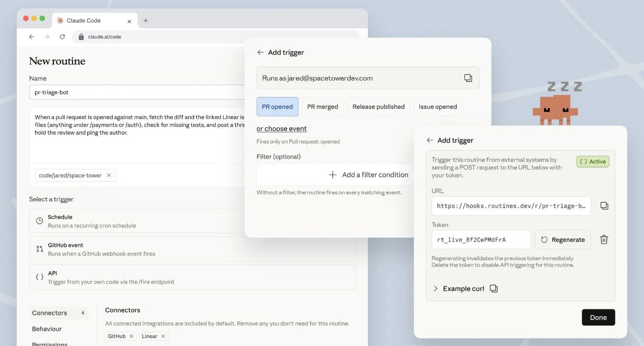Copy the jared@spacetowerdev.com run identity
644x346 pixels.
[x=468, y=78]
